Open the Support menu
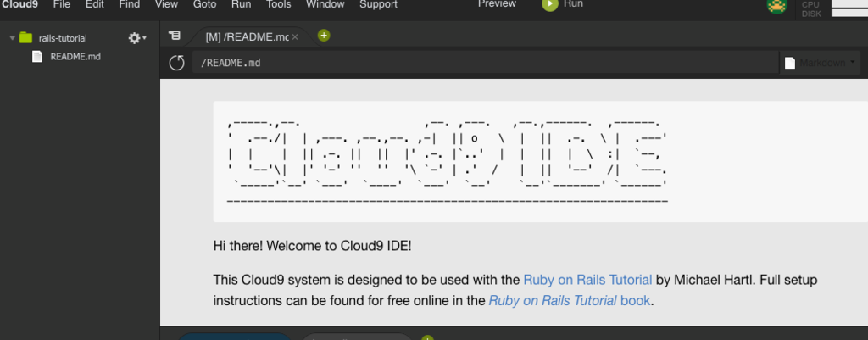 [379, 4]
